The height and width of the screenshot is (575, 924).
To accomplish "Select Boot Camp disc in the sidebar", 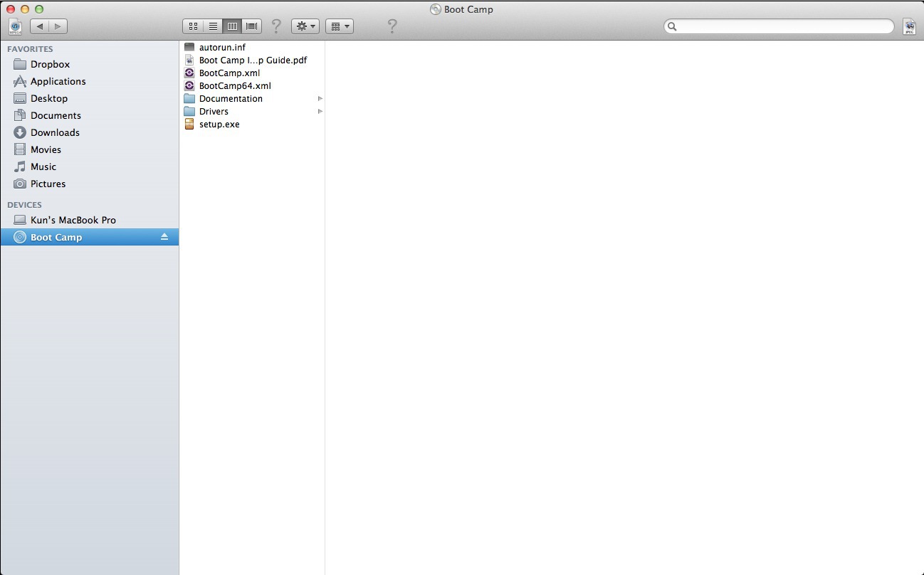I will tap(90, 237).
